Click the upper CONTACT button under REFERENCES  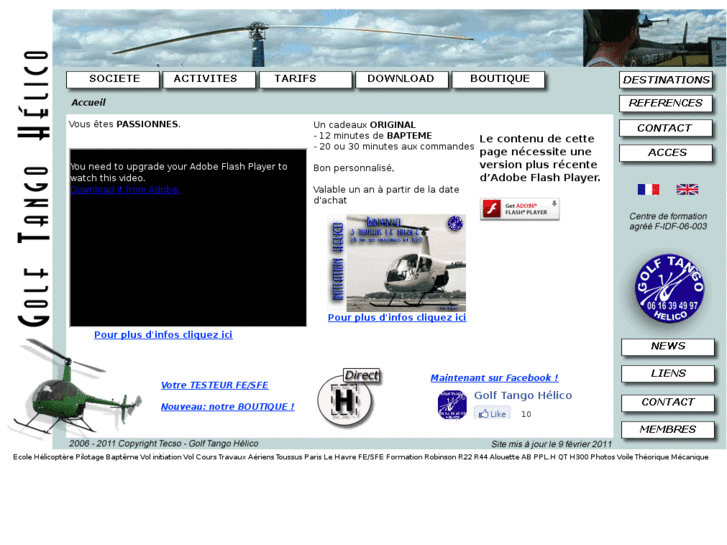pos(666,128)
